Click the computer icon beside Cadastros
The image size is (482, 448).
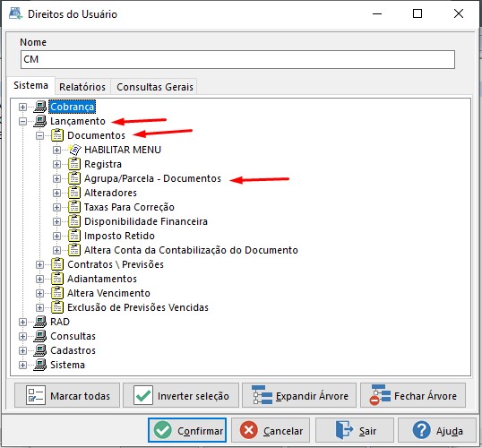pyautogui.click(x=40, y=350)
